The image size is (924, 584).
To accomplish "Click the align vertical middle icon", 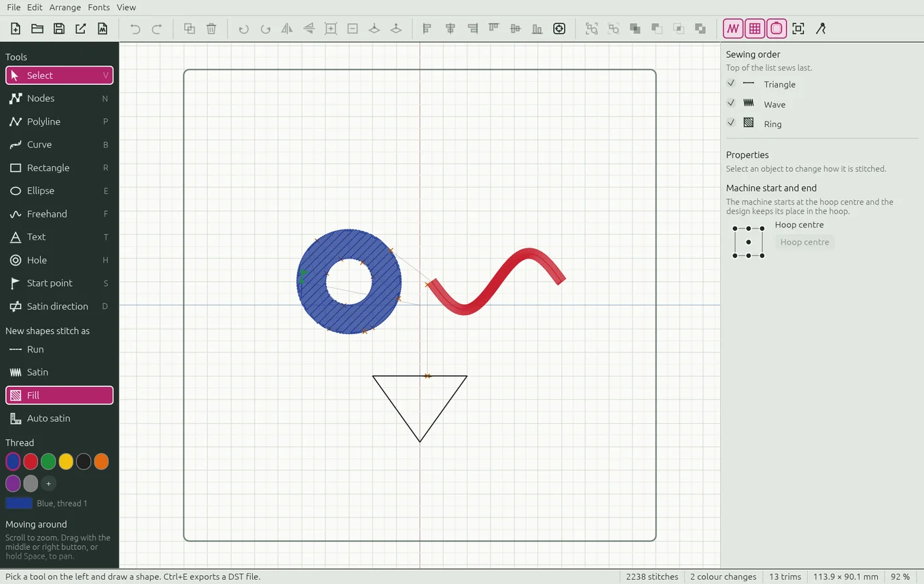I will point(516,29).
